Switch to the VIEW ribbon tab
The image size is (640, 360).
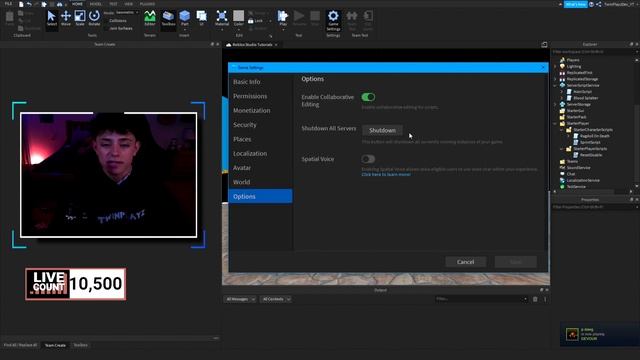tap(129, 4)
